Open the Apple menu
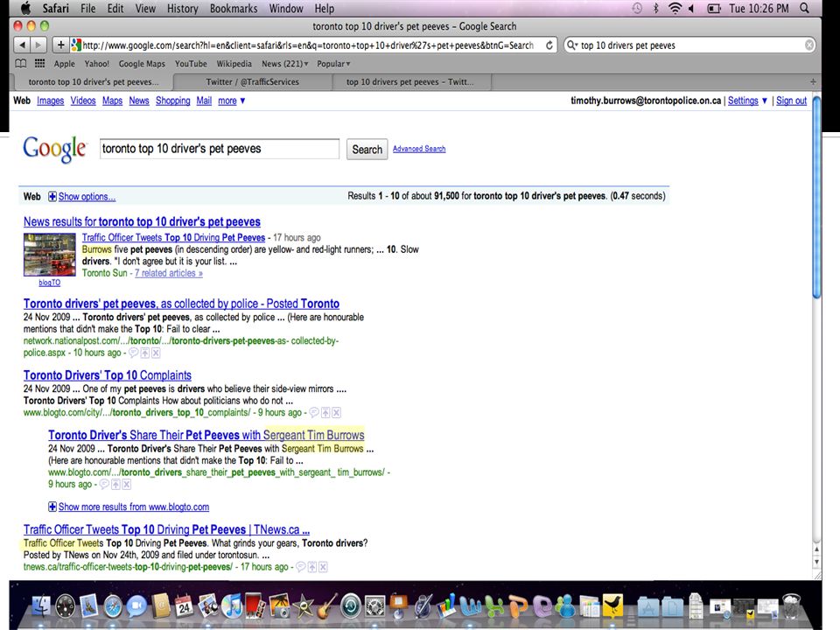The width and height of the screenshot is (840, 630). (x=25, y=8)
